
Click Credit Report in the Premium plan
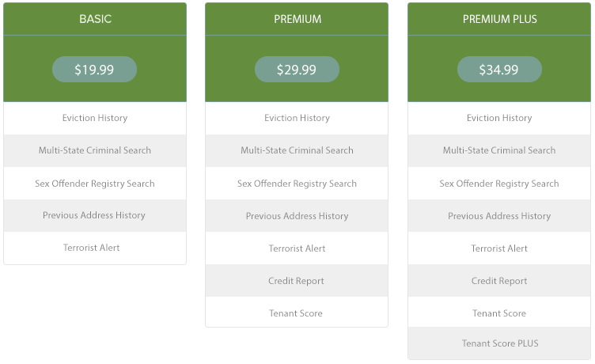click(x=297, y=280)
